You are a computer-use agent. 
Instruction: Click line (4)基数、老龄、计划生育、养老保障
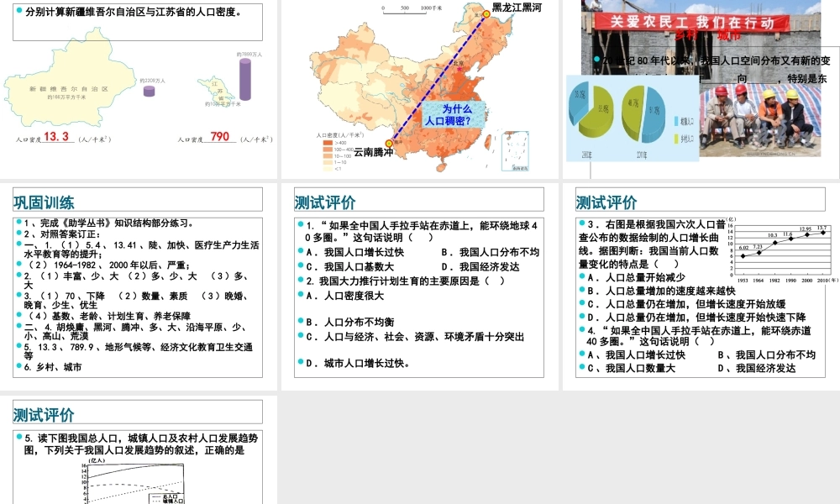pos(108,316)
